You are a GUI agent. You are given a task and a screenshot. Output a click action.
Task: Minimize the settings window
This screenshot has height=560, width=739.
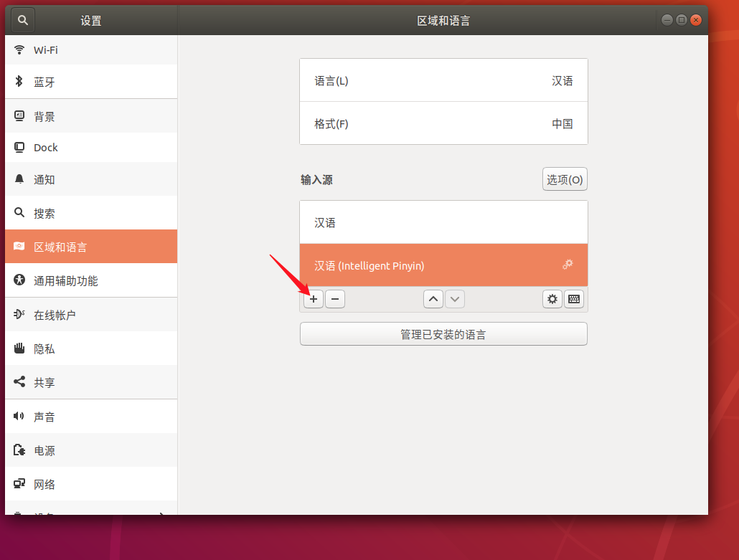click(x=667, y=20)
